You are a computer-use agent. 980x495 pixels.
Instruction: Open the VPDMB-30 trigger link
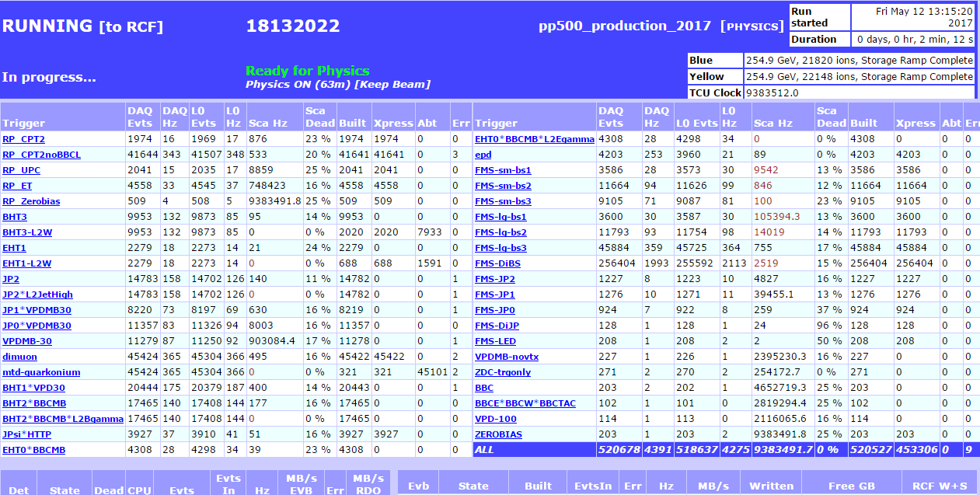27,341
